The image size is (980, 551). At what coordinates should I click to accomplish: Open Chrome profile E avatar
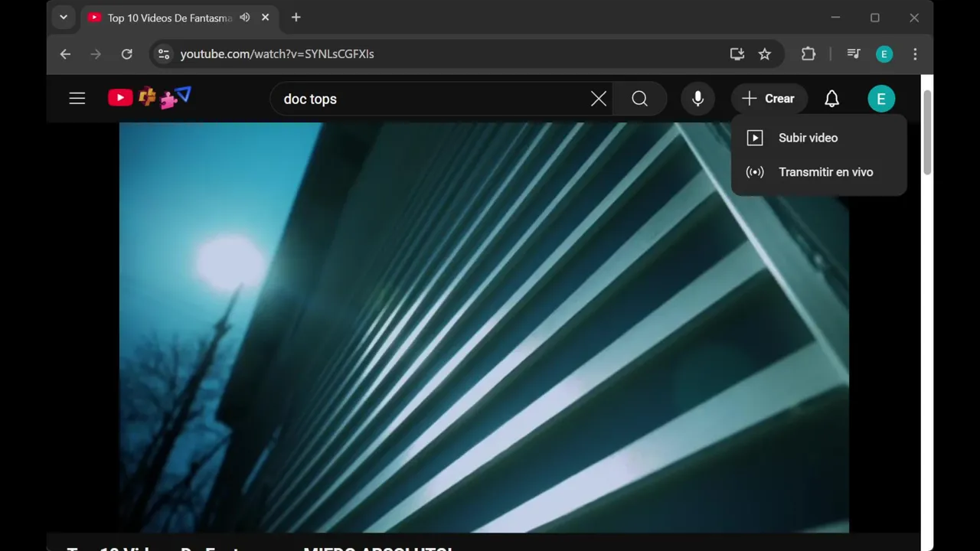[884, 54]
